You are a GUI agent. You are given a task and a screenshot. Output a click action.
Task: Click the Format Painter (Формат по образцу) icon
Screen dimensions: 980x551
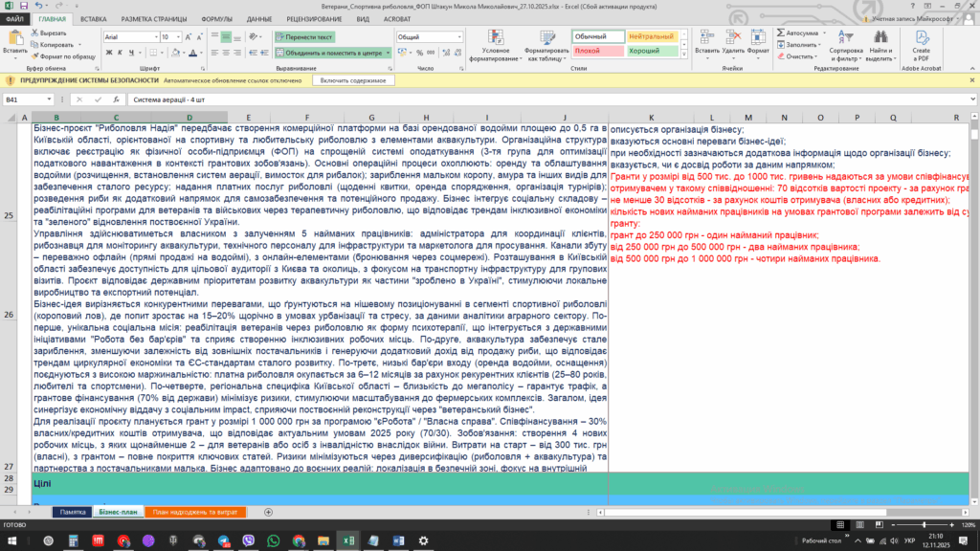point(35,56)
